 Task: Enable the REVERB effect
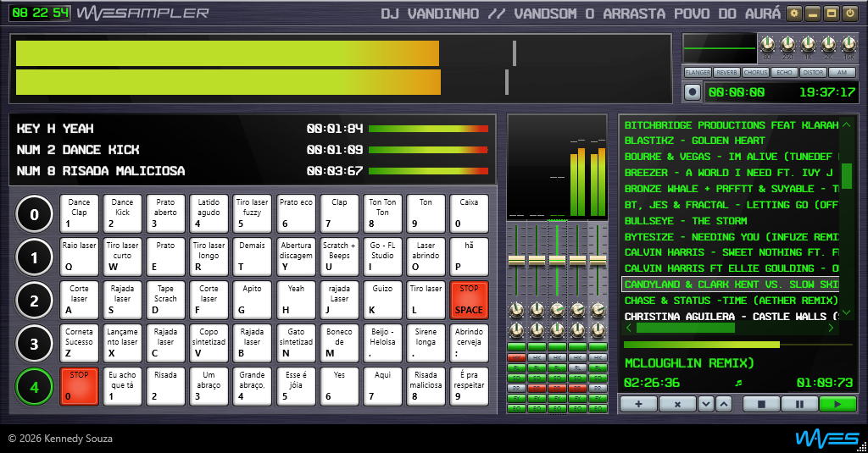click(726, 73)
